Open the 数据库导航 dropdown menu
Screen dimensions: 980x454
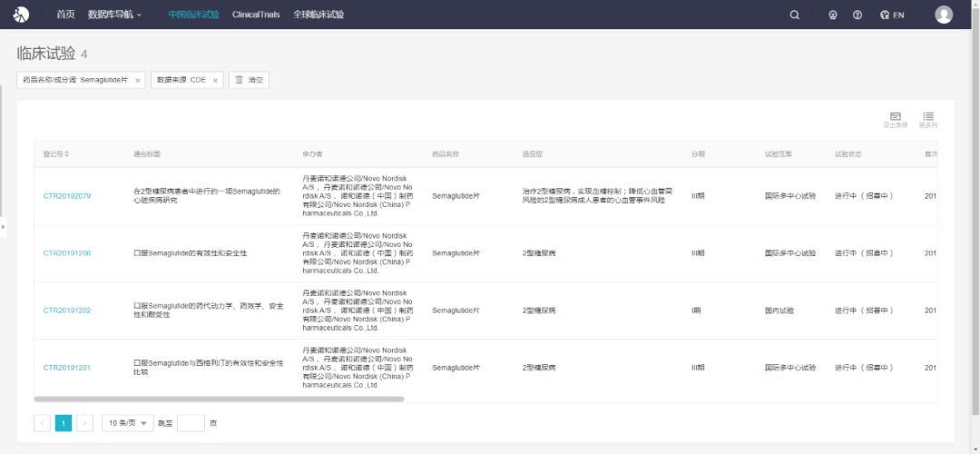point(115,15)
